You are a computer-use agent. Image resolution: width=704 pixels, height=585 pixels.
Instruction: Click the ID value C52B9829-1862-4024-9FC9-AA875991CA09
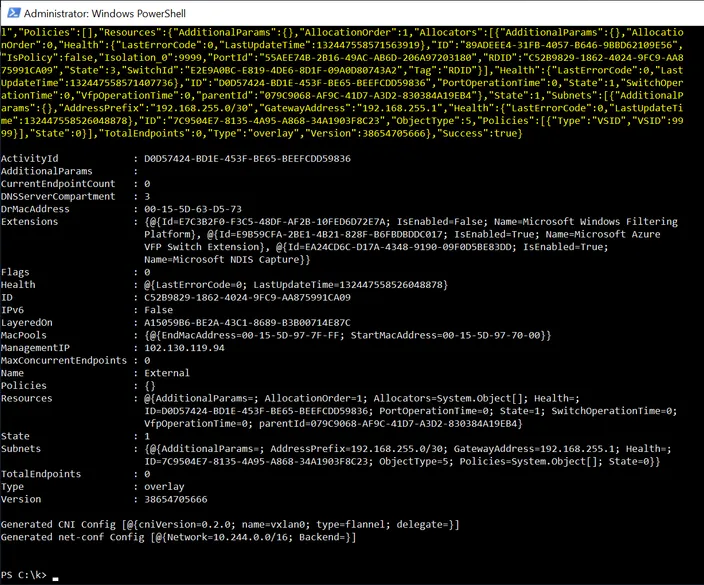[x=247, y=297]
